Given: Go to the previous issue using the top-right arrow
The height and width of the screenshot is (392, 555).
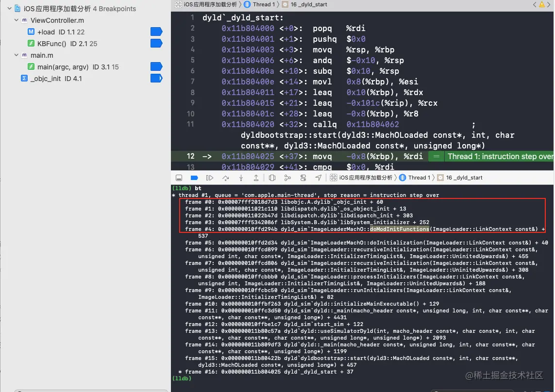Looking at the screenshot, I should click(535, 4).
